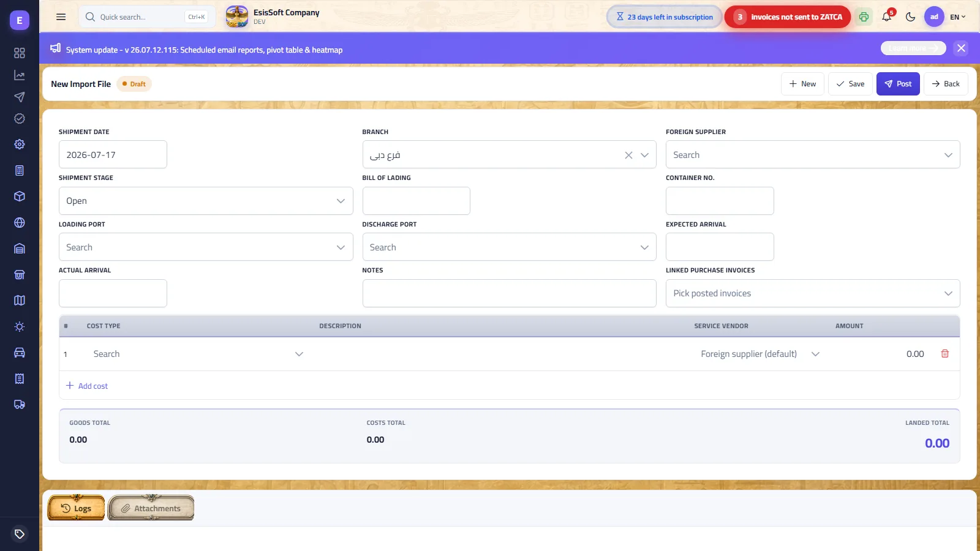Focus the Bill of Lading field
This screenshot has width=980, height=551.
pyautogui.click(x=417, y=201)
